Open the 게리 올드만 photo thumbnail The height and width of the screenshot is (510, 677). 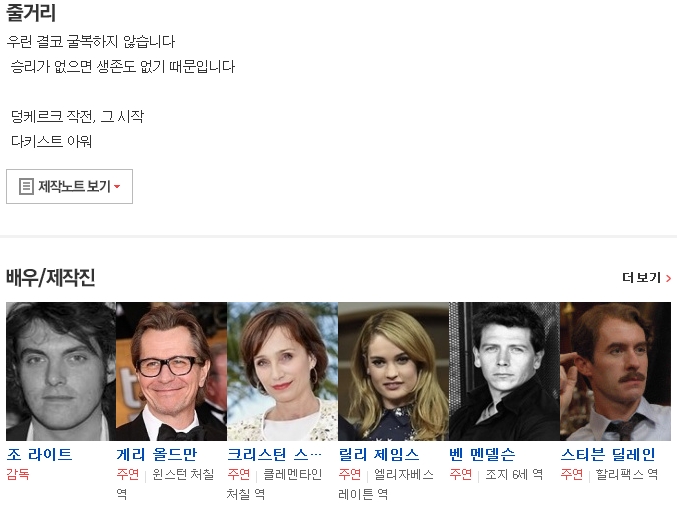coord(171,371)
